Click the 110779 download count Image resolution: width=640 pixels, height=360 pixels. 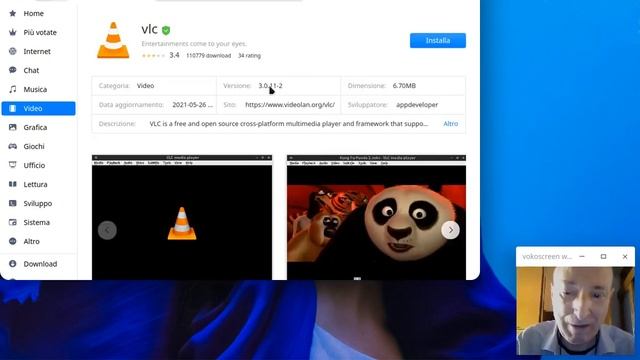tap(209, 56)
